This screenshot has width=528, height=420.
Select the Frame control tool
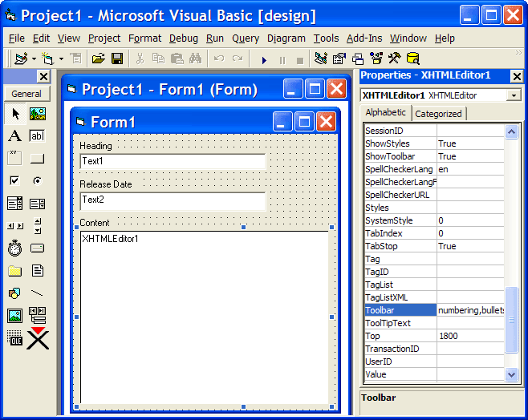pos(15,159)
